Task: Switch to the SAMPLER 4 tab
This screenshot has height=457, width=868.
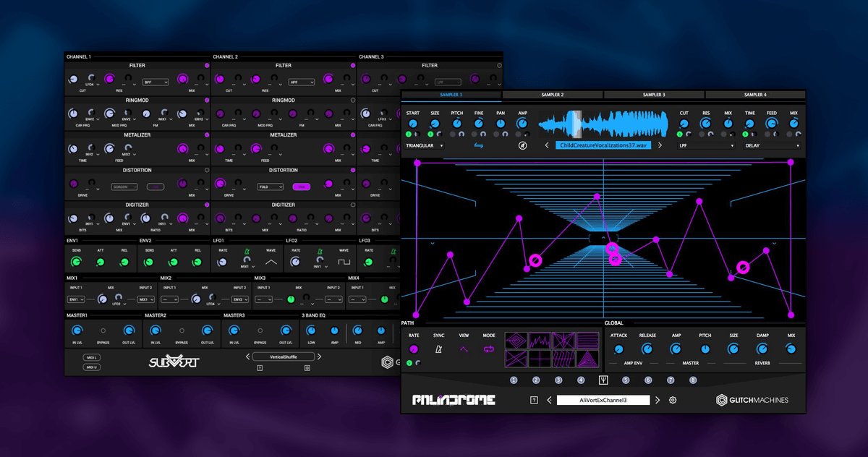Action: [754, 95]
